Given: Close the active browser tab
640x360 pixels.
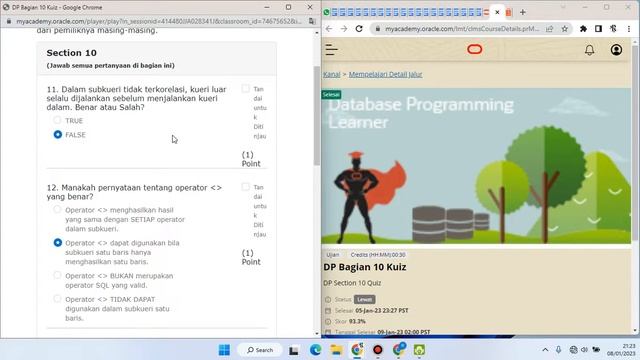Looking at the screenshot, I should click(497, 12).
